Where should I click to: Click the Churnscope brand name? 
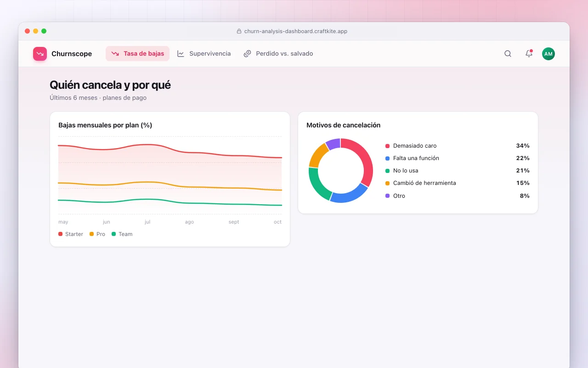(72, 54)
